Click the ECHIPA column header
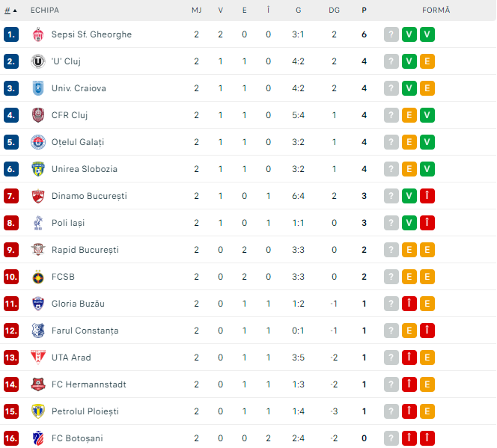 45,10
